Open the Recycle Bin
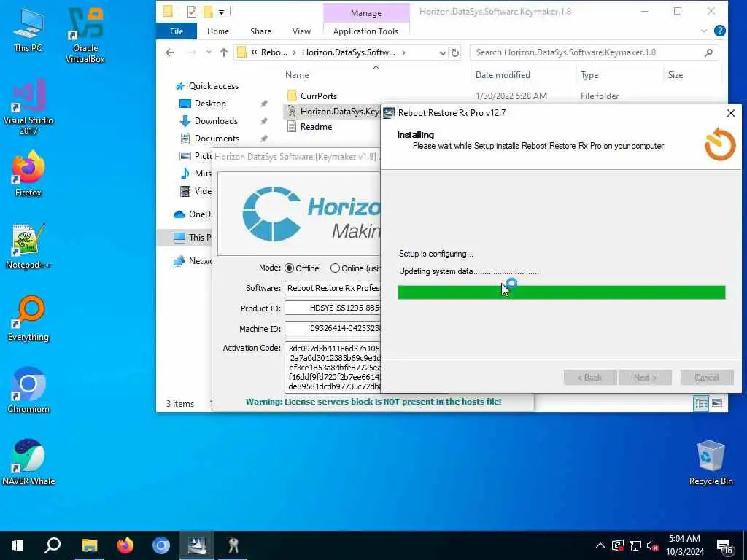This screenshot has width=747, height=560. point(711,462)
